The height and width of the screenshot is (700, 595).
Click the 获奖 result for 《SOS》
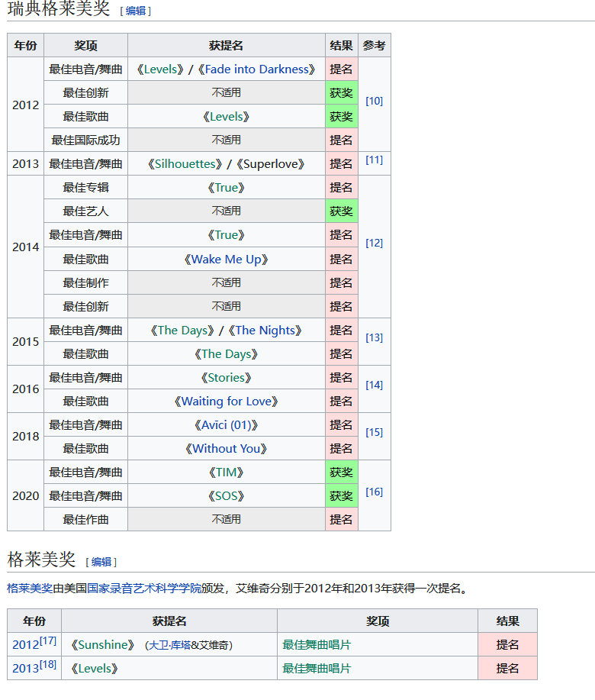[341, 496]
